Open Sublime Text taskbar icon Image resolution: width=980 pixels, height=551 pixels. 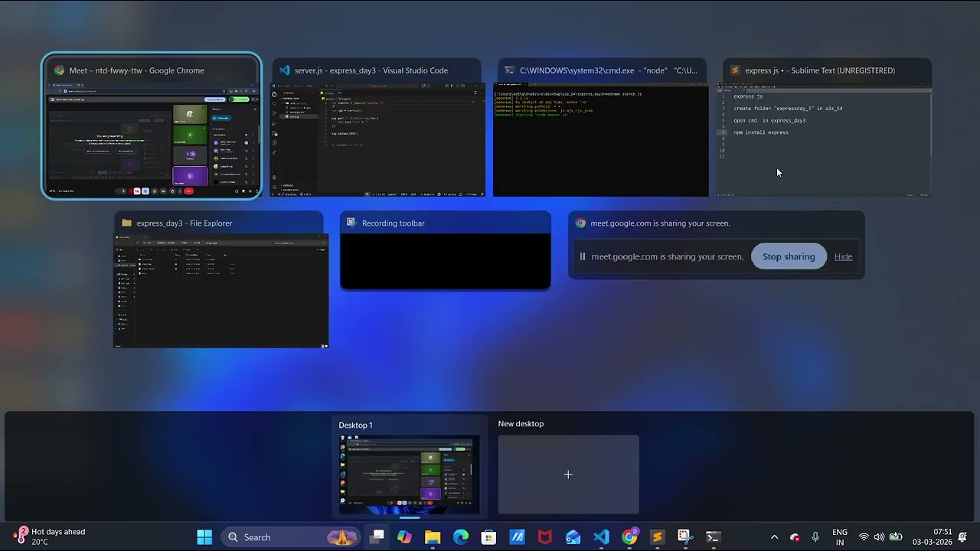coord(657,537)
